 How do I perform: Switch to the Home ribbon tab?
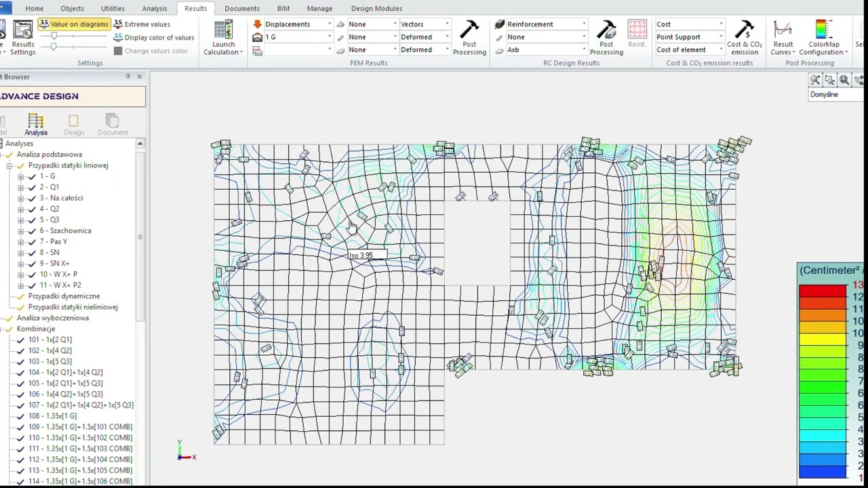click(34, 8)
